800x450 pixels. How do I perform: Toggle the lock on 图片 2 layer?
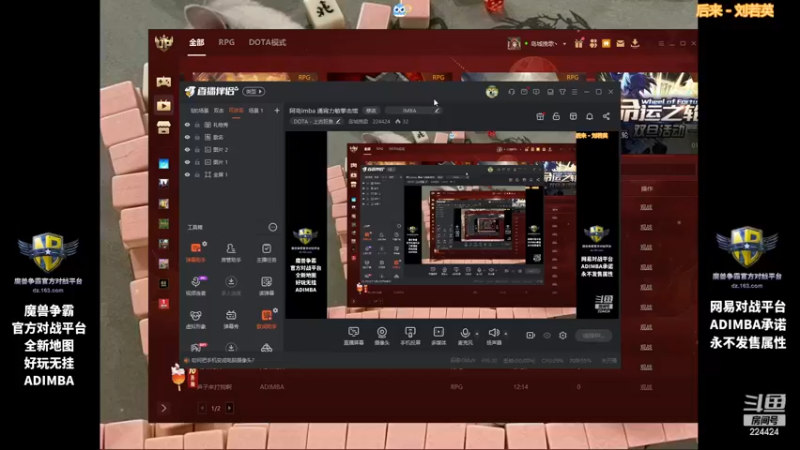tap(197, 149)
